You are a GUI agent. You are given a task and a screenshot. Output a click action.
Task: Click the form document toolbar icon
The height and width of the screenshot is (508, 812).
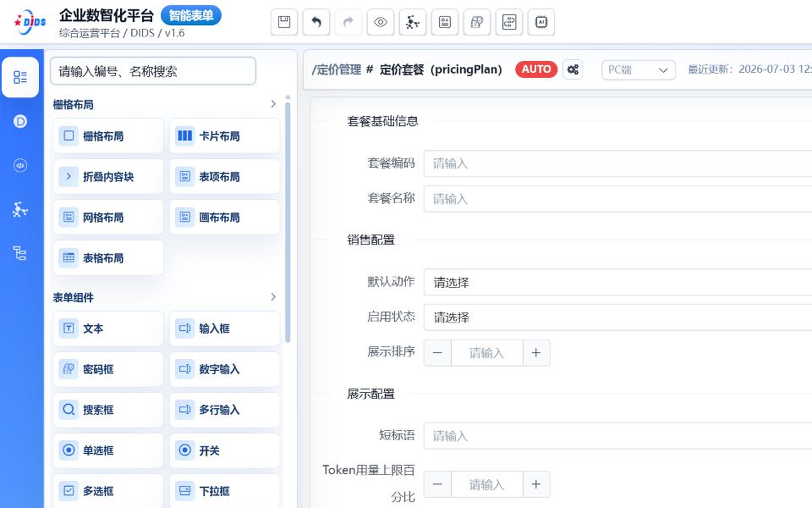coord(445,22)
